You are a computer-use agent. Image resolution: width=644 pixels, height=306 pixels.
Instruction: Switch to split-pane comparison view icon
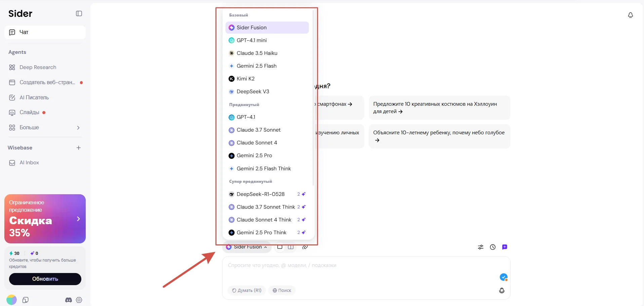(x=291, y=247)
